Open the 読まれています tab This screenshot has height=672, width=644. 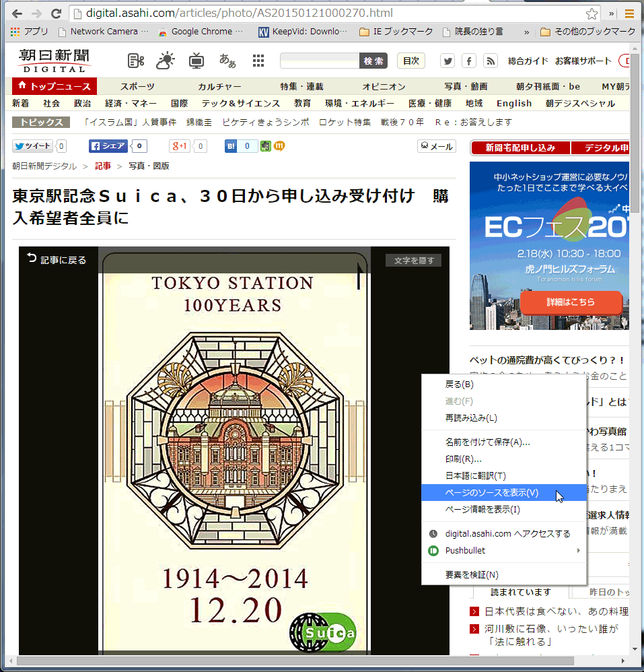coord(521,593)
